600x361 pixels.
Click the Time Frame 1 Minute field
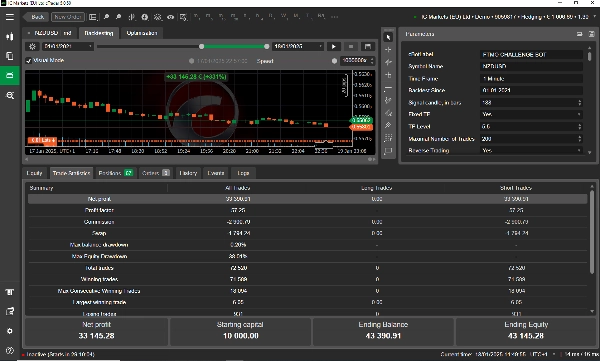click(x=531, y=78)
